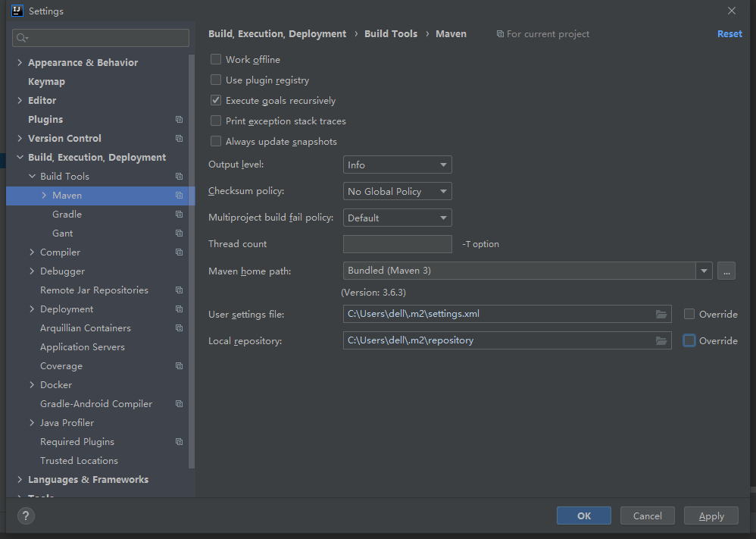Click folder icon in Local repository field
756x539 pixels.
[661, 340]
